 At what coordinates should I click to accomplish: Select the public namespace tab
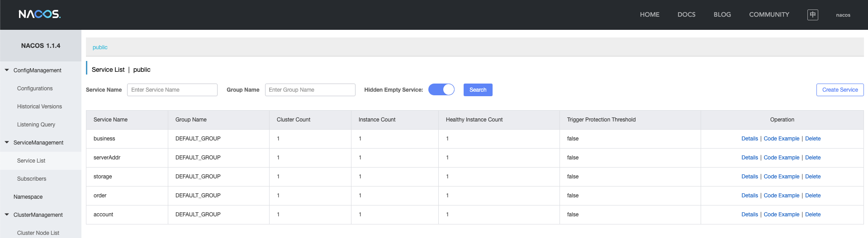point(100,47)
